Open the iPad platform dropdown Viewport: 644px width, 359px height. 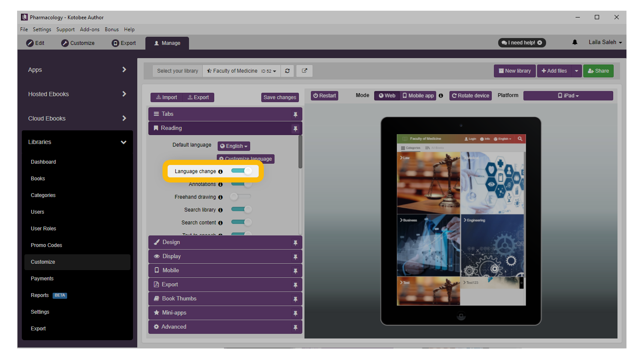(568, 96)
